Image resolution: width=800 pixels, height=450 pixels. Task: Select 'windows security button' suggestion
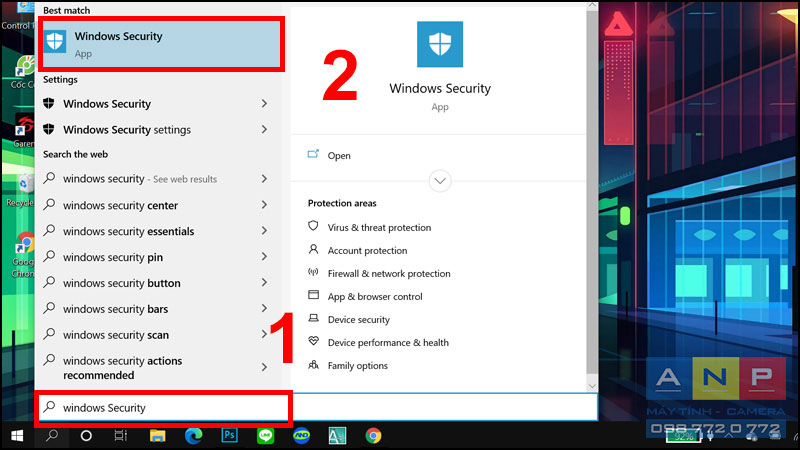121,283
